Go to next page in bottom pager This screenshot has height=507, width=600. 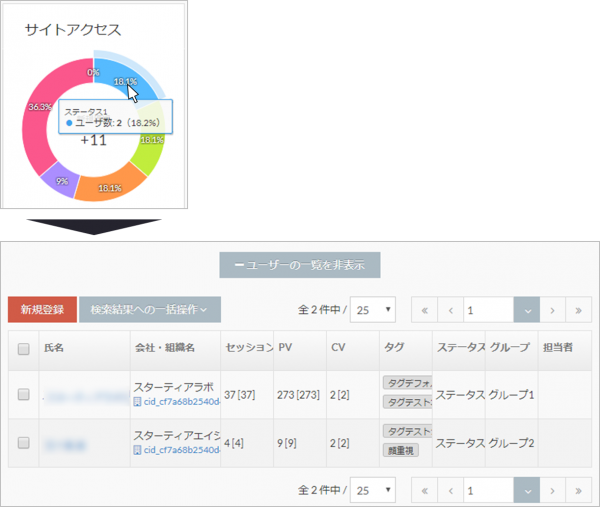click(x=553, y=490)
